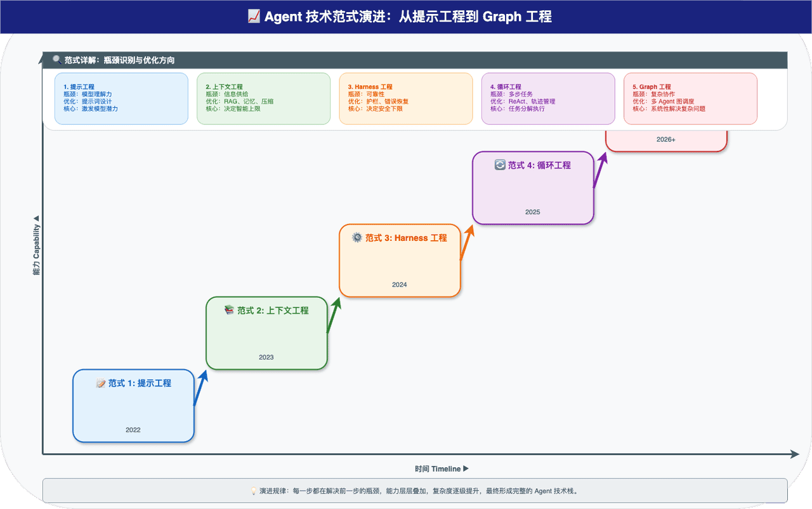Click the footer sentence starting 演进规律
812x509 pixels.
(x=418, y=491)
